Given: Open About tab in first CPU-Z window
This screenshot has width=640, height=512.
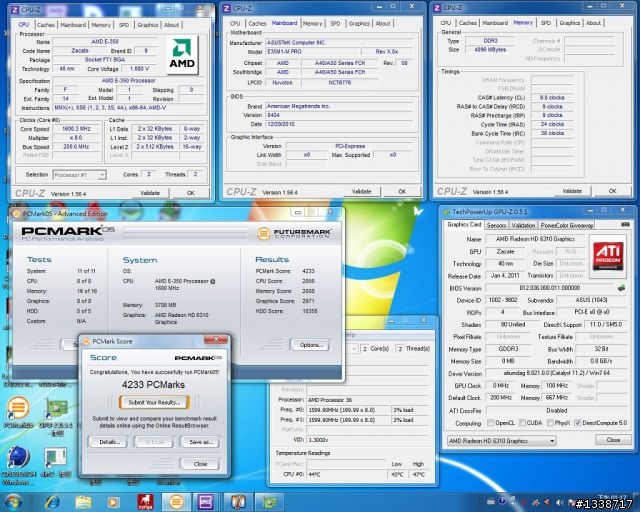Looking at the screenshot, I should pos(171,25).
